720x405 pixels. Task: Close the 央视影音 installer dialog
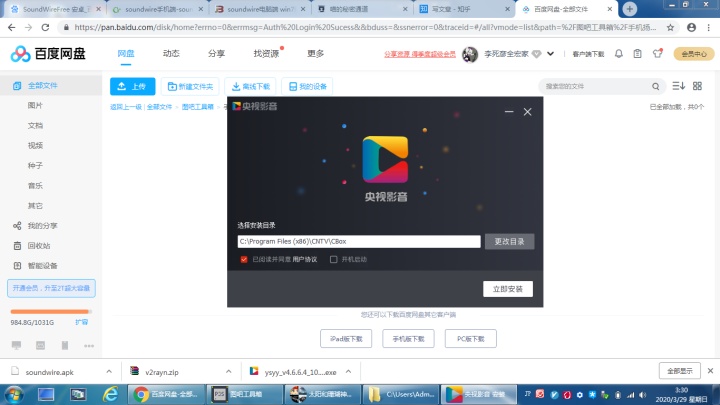pyautogui.click(x=528, y=112)
